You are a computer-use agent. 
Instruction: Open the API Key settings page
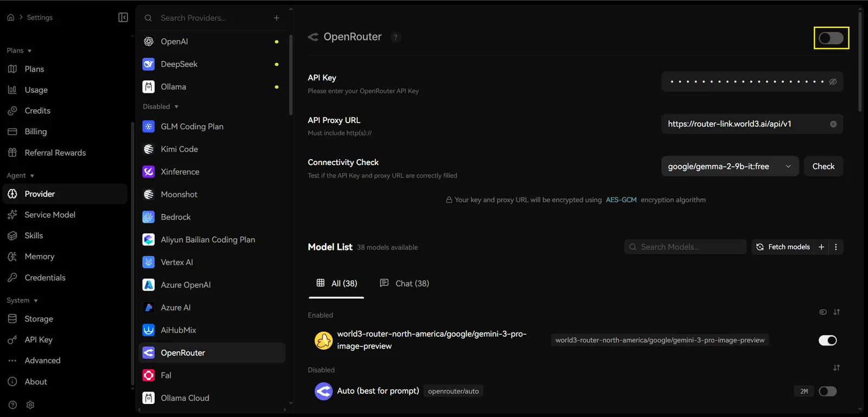pyautogui.click(x=65, y=340)
